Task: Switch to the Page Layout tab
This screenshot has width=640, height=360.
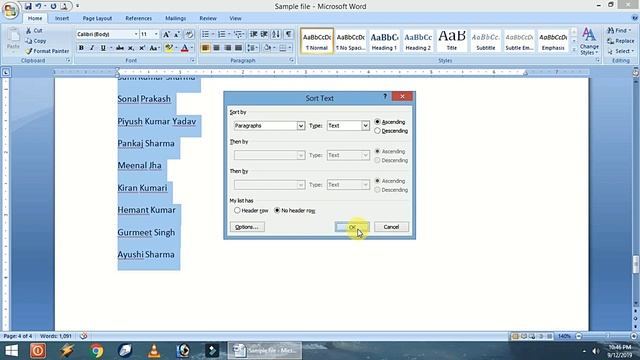Action: [97, 18]
